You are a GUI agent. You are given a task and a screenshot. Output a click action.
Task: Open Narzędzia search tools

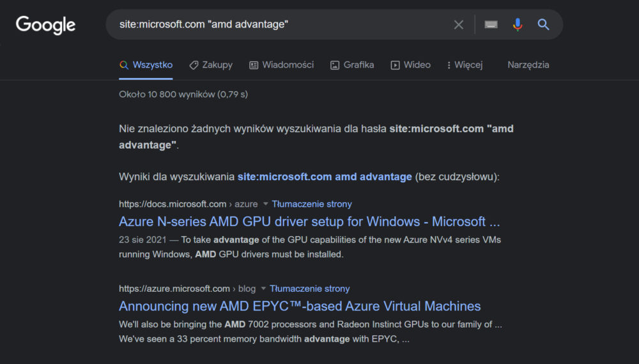528,65
